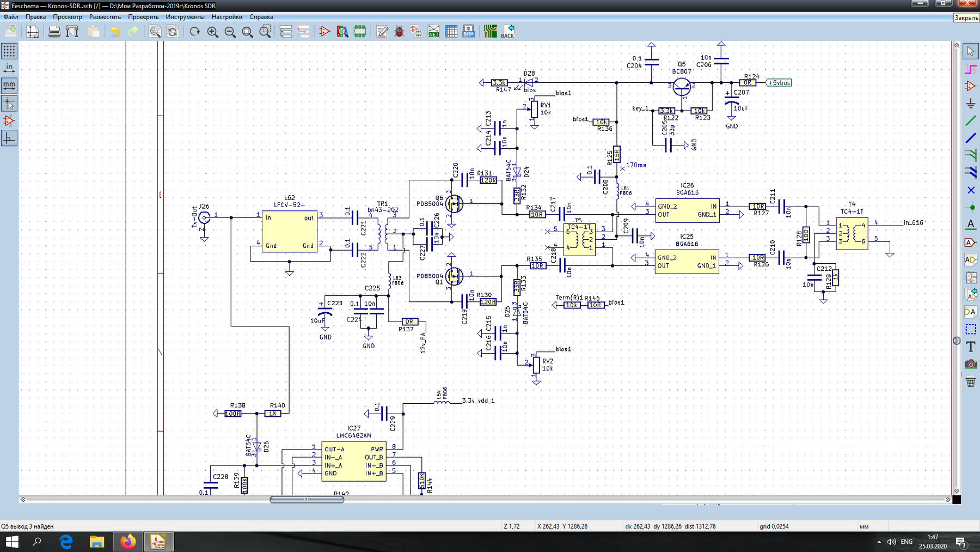Toggle grid visibility button
The height and width of the screenshot is (552, 980).
click(x=9, y=51)
